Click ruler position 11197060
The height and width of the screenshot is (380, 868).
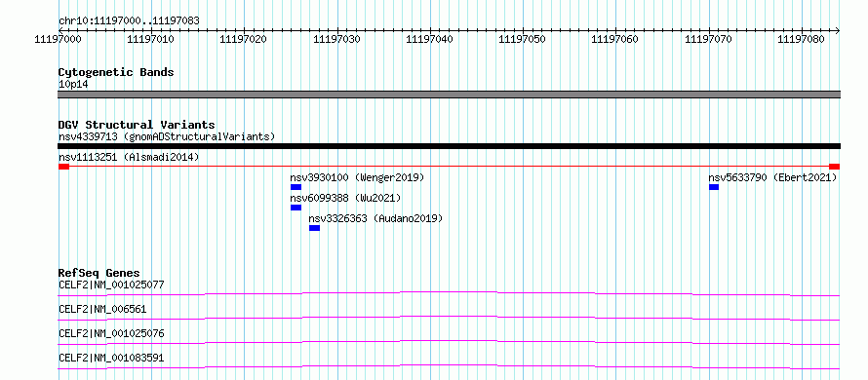pos(615,39)
